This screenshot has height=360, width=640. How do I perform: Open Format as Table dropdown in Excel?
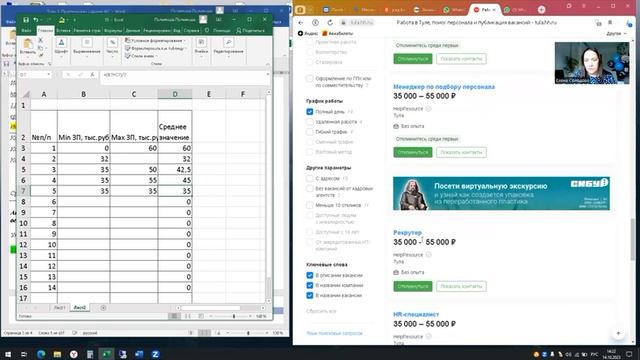(x=156, y=48)
